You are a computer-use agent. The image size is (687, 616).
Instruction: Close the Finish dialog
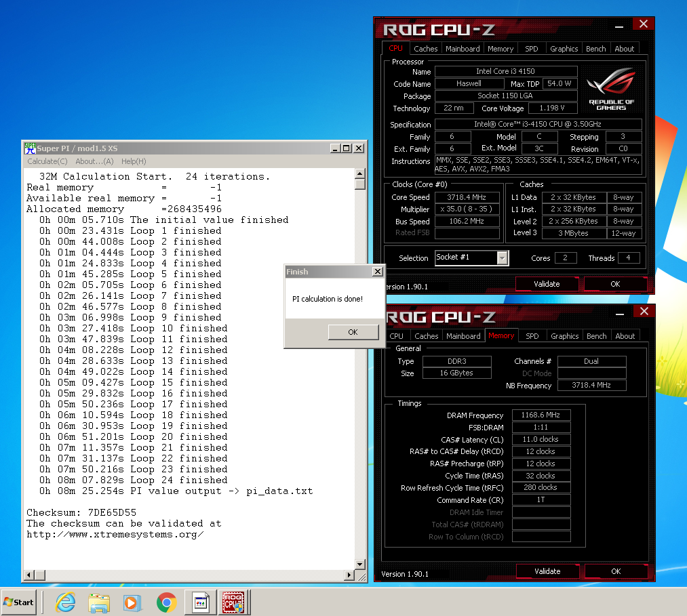[x=377, y=272]
